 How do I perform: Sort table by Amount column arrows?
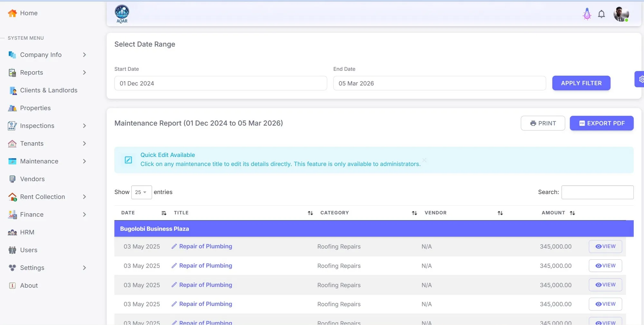pos(572,213)
